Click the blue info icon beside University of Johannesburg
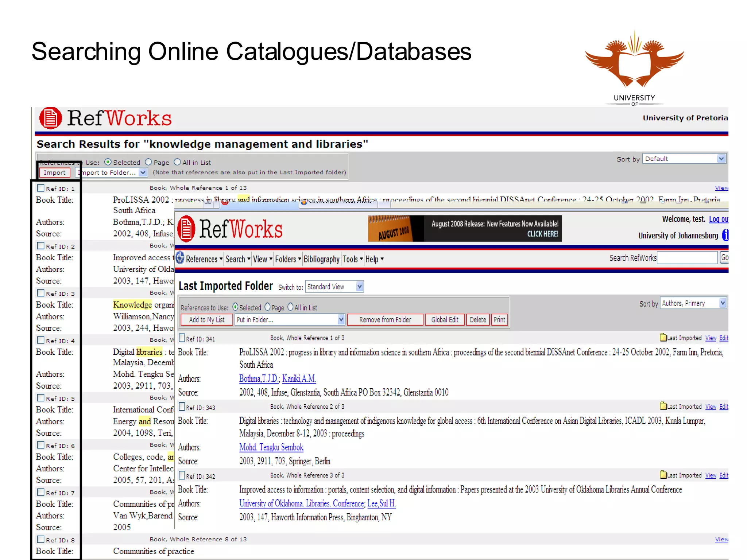747x560 pixels. click(725, 235)
